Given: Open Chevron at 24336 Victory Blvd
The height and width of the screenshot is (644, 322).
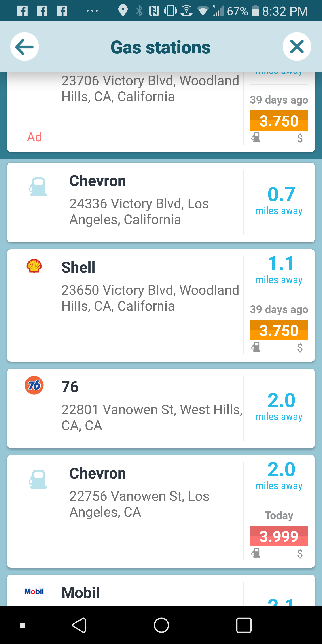Looking at the screenshot, I should click(161, 203).
